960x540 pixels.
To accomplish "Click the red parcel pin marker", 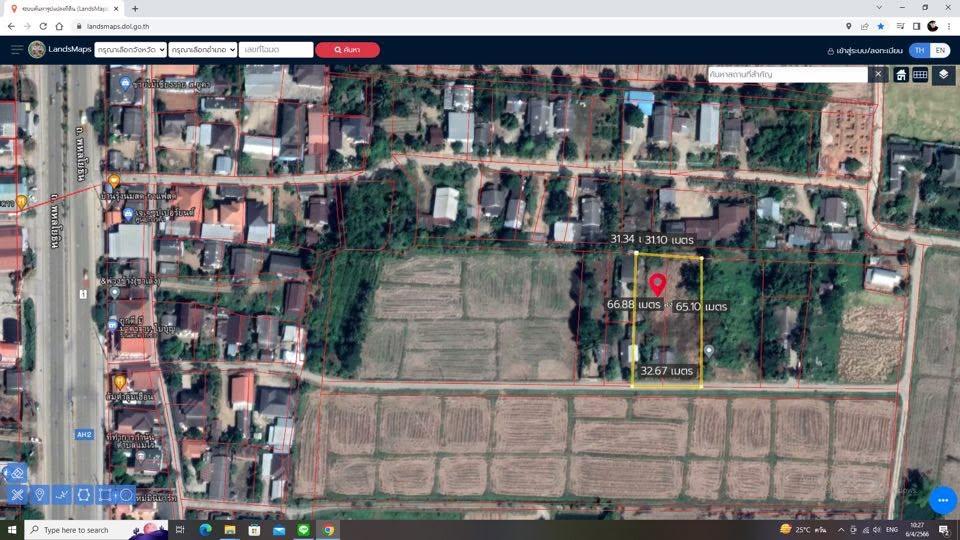I will point(658,285).
